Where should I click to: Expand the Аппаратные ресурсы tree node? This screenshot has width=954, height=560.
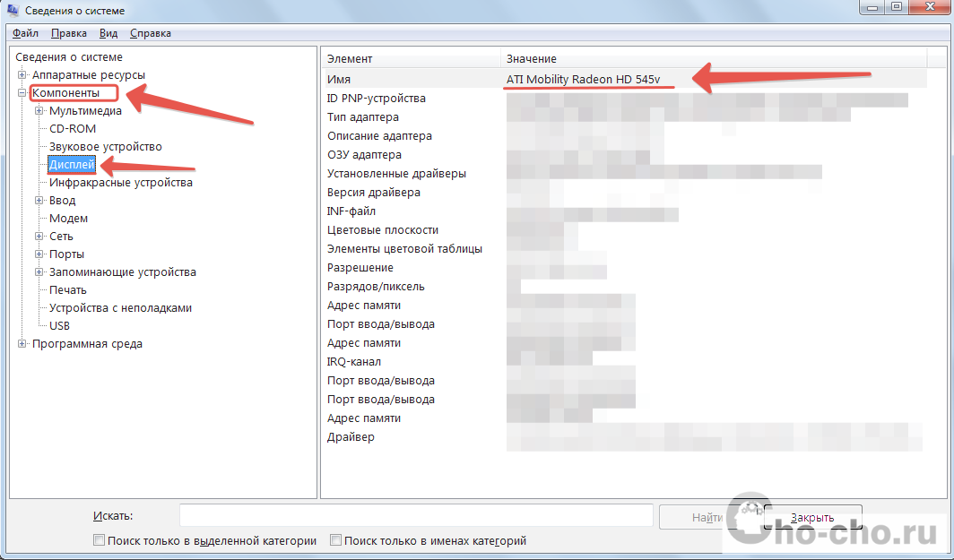22,75
